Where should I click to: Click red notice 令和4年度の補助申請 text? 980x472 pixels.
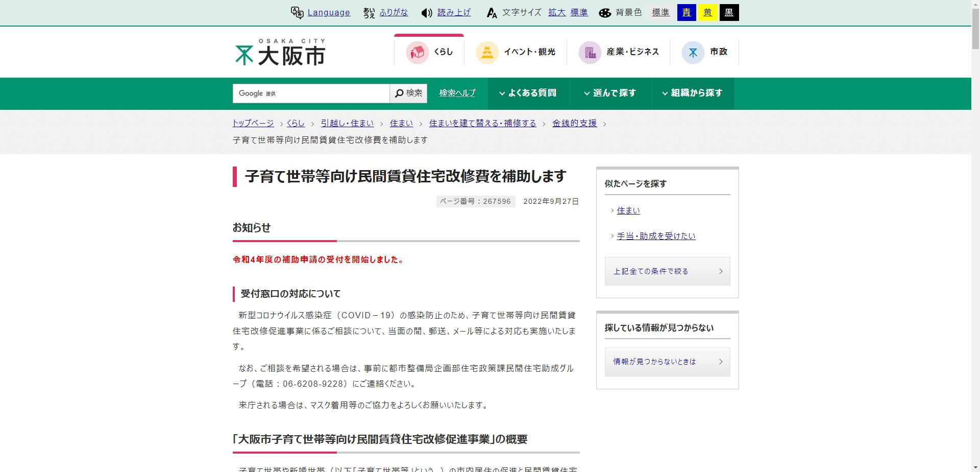point(319,259)
